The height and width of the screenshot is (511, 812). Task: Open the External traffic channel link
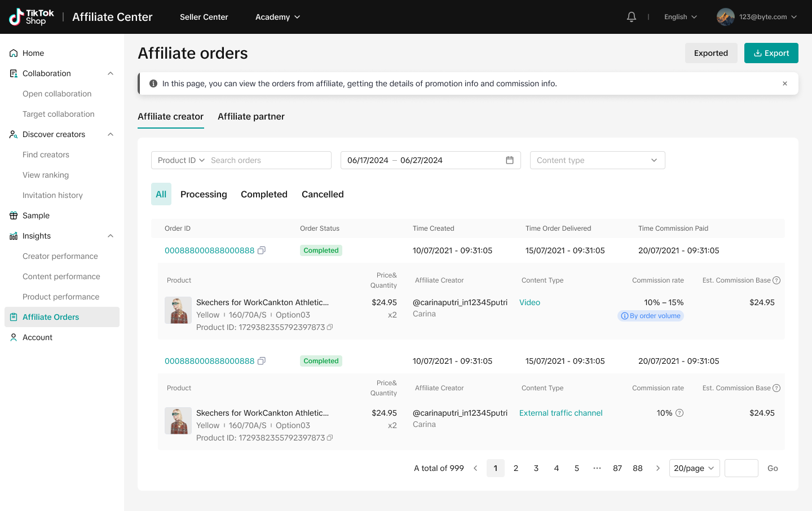(x=561, y=413)
